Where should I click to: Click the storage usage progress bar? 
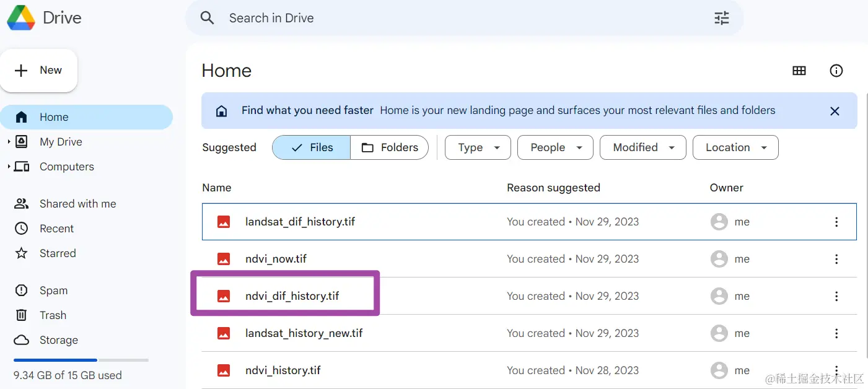[x=81, y=360]
